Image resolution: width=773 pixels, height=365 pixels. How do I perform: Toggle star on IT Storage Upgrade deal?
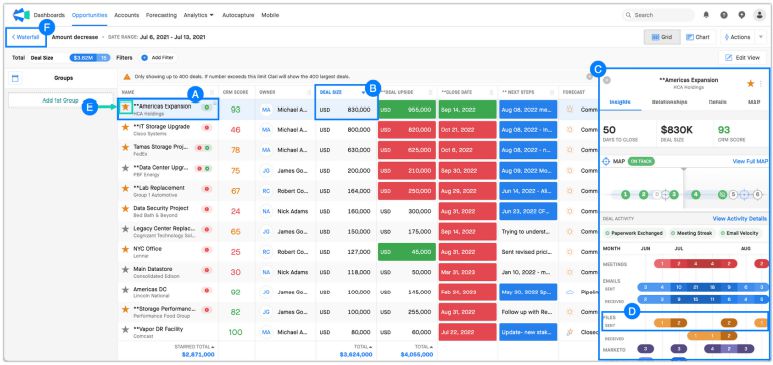tap(125, 127)
